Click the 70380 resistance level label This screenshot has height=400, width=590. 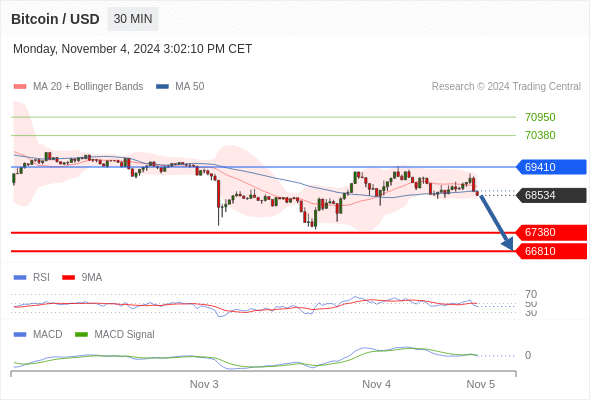(x=540, y=135)
